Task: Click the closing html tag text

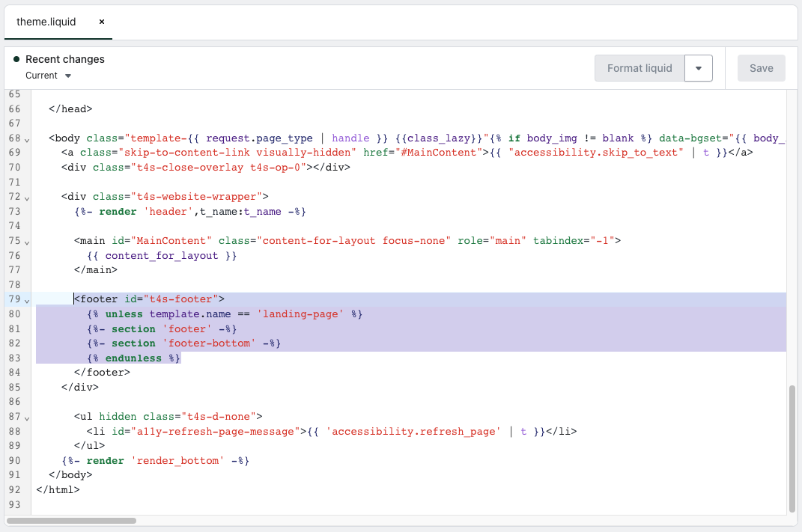Action: [58, 490]
